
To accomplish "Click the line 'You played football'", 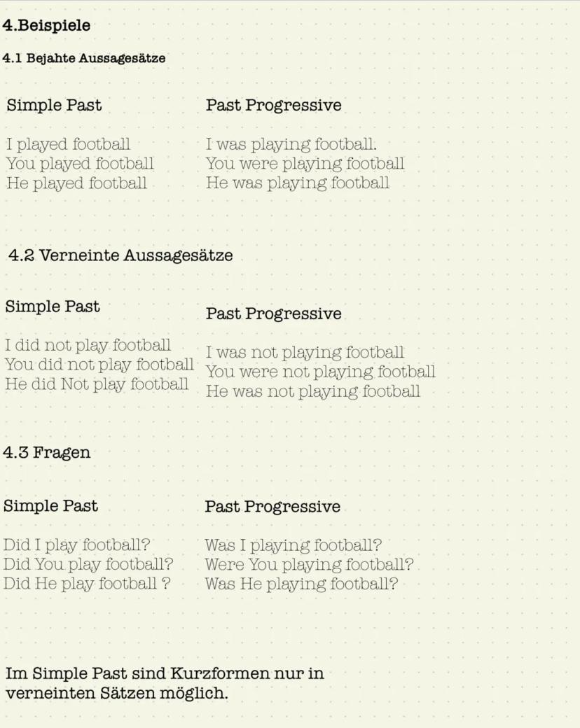I will (x=80, y=164).
